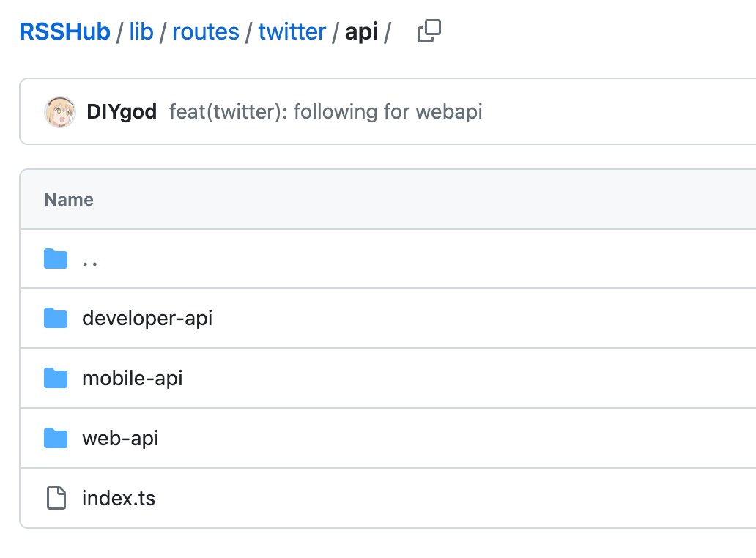
Task: Open the index.ts file
Action: click(119, 498)
